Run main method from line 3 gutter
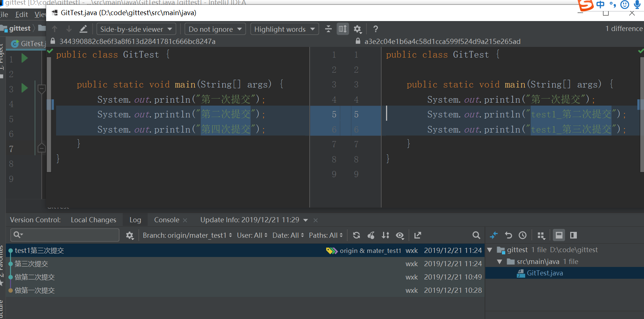Screen dimensions: 644x319 [x=25, y=88]
